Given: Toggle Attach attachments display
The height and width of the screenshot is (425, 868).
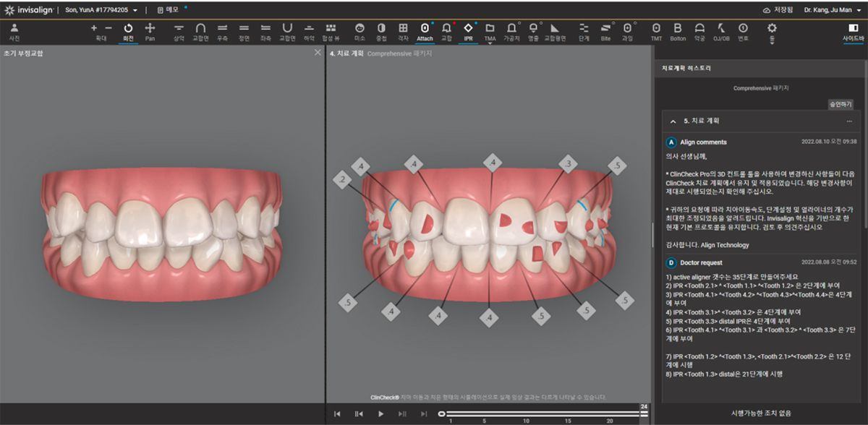Looking at the screenshot, I should tap(425, 31).
